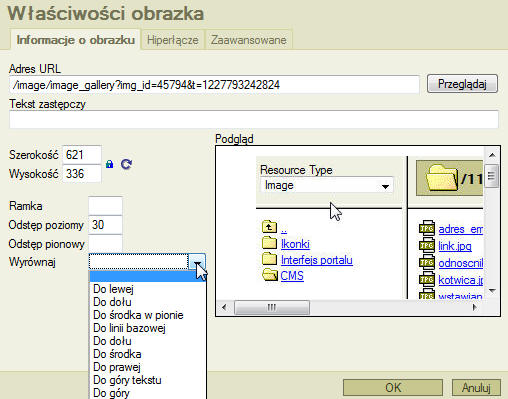Click the parent folder up icon

[x=269, y=227]
